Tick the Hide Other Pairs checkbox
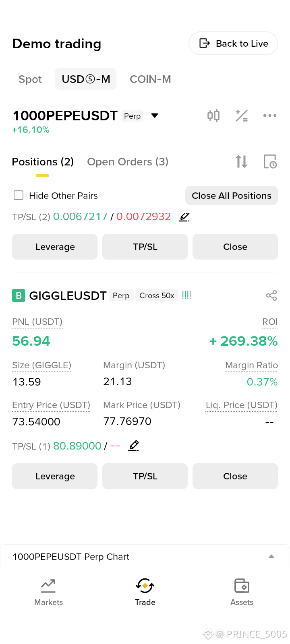Screen dimensions: 290x644 pyautogui.click(x=19, y=196)
